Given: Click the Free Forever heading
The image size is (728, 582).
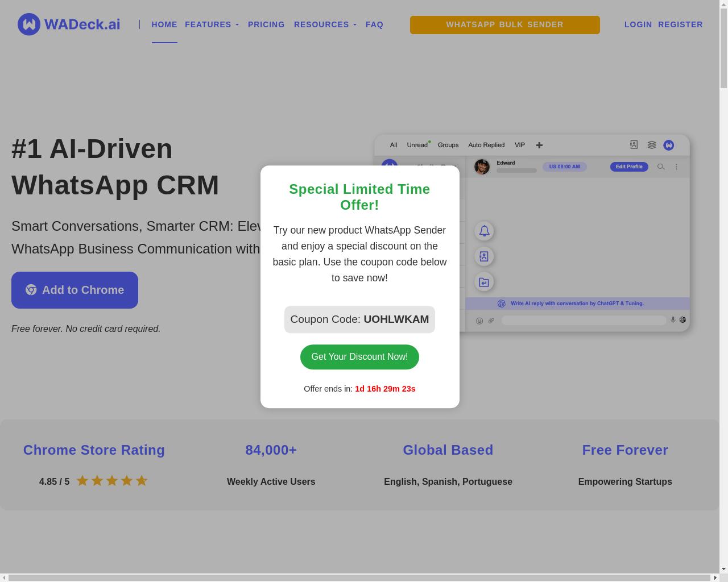Looking at the screenshot, I should pos(625,450).
